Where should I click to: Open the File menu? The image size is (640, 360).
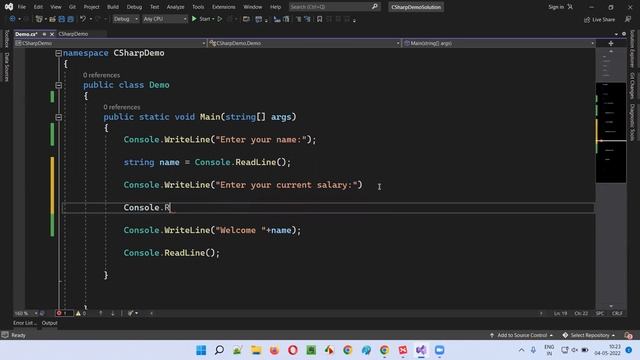[x=22, y=7]
